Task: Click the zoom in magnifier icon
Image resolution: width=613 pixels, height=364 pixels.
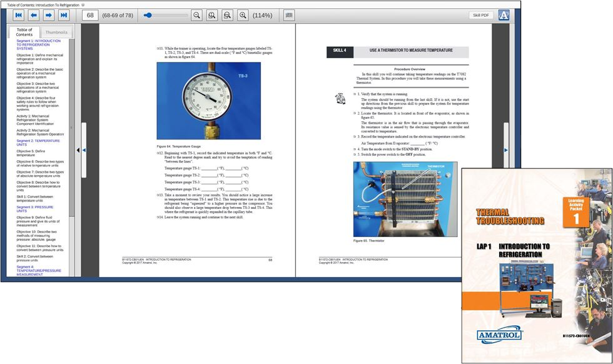Action: (x=243, y=15)
